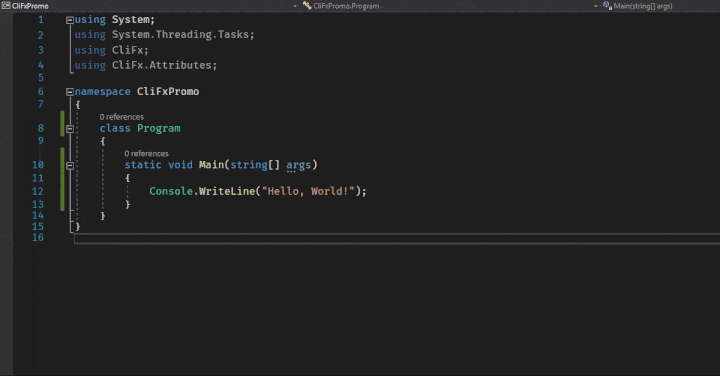Click the Main method name
The image size is (720, 376).
point(211,165)
